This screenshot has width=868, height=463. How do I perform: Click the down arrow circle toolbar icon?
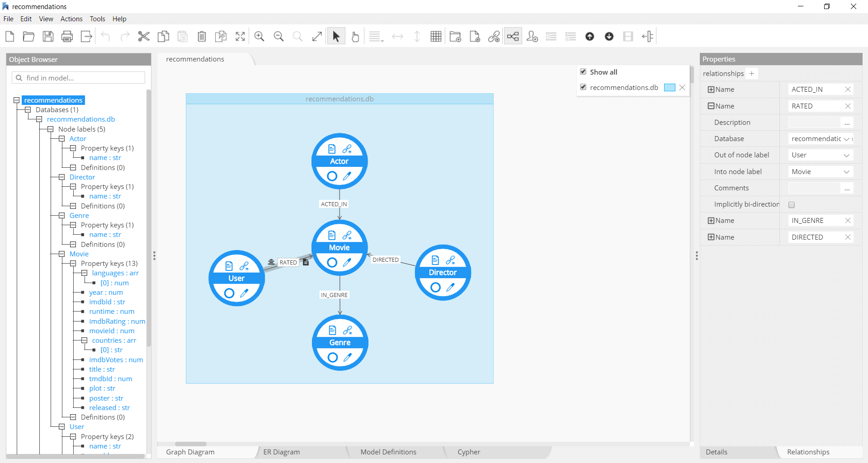(x=609, y=37)
